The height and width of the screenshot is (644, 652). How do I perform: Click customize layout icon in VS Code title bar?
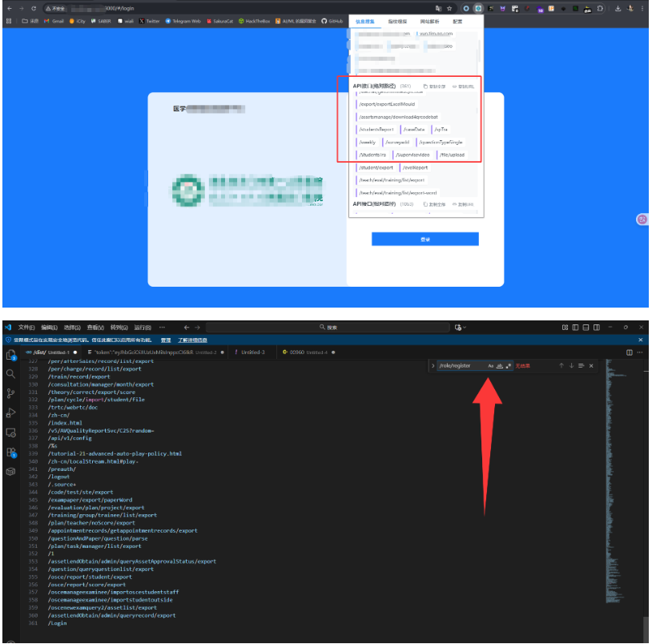coord(565,328)
